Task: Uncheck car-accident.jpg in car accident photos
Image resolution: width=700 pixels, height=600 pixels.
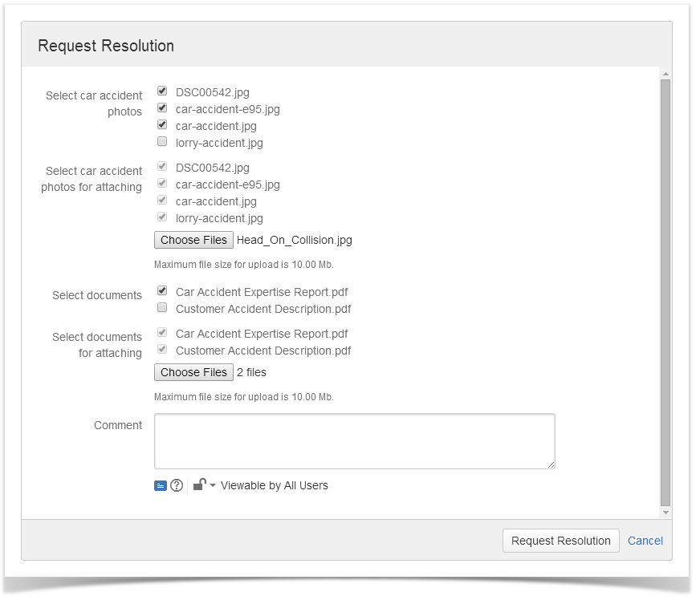Action: [x=162, y=125]
